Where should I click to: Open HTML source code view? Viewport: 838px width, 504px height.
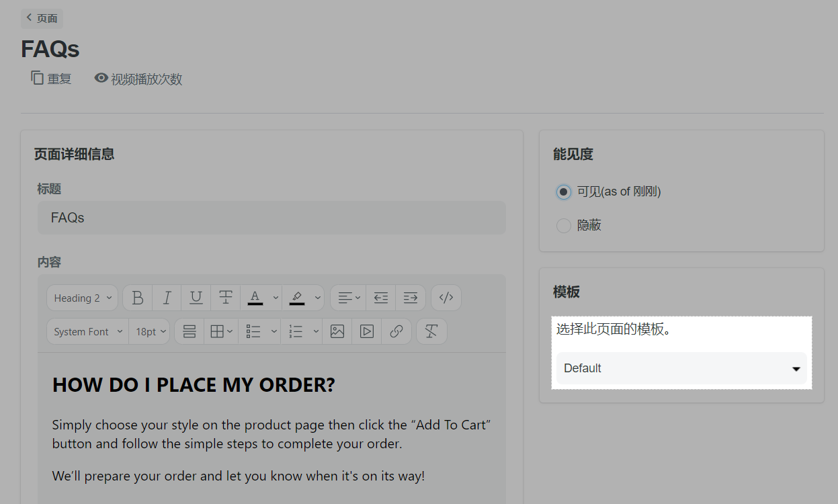pos(446,298)
